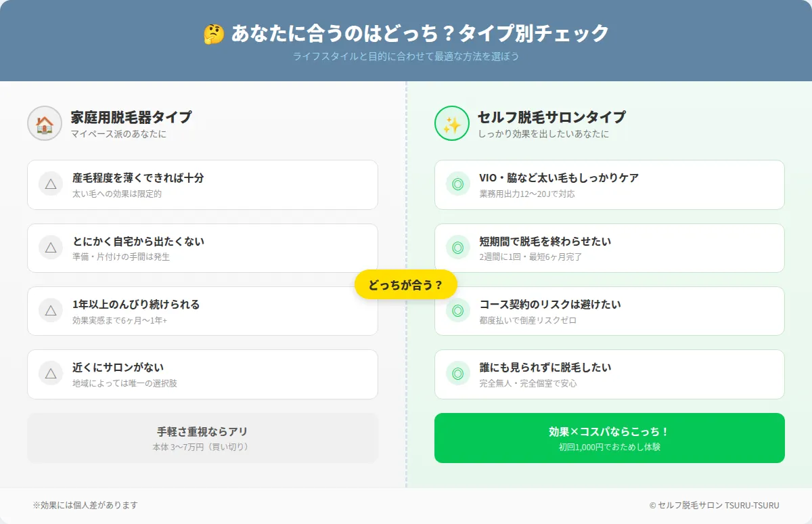Click subtitle 2週間に1回・最短6ヶ月完了
The height and width of the screenshot is (524, 812).
point(531,257)
